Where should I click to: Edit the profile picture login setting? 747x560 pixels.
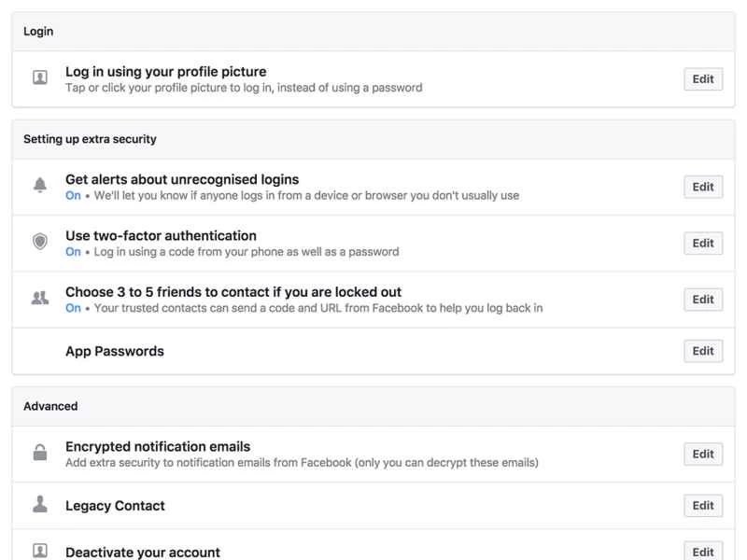pos(702,78)
